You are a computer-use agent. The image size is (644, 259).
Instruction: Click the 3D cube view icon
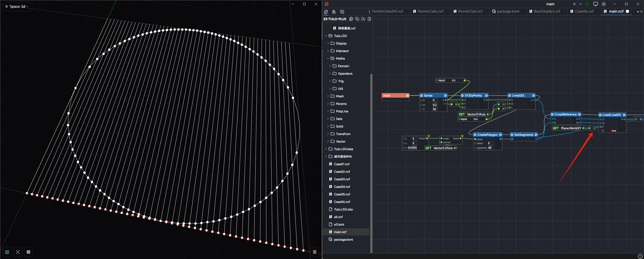(7, 252)
